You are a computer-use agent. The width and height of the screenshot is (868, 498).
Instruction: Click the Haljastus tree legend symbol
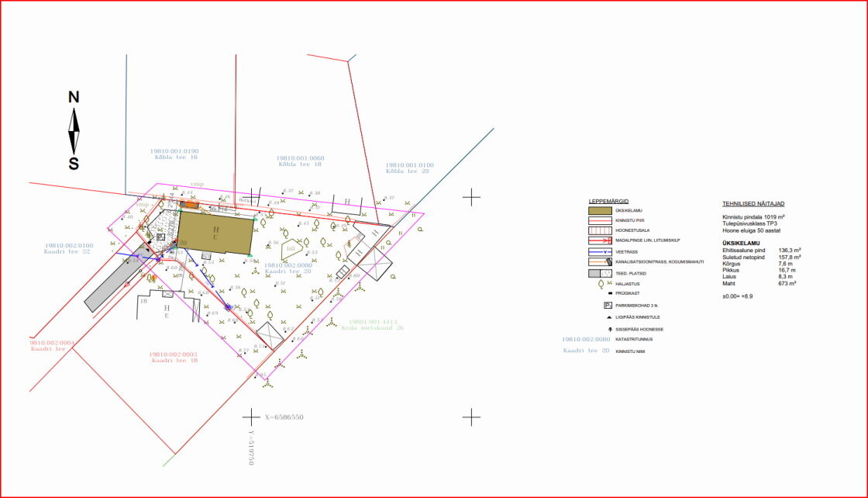pos(601,284)
